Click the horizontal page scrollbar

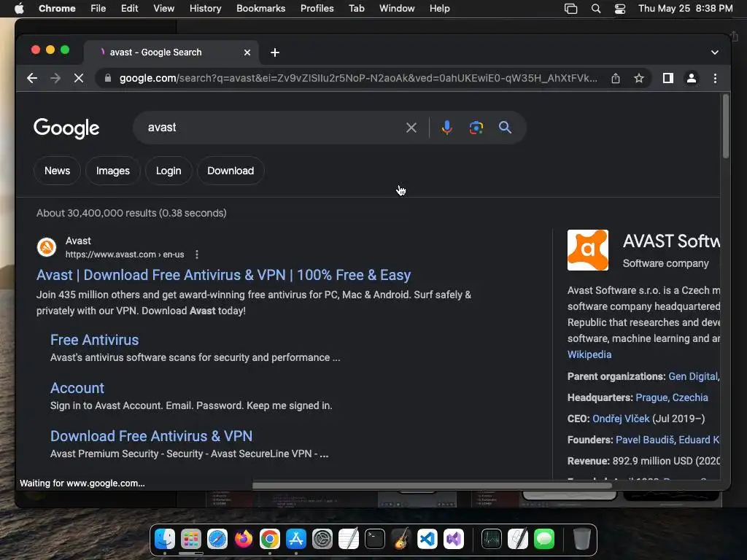click(432, 485)
